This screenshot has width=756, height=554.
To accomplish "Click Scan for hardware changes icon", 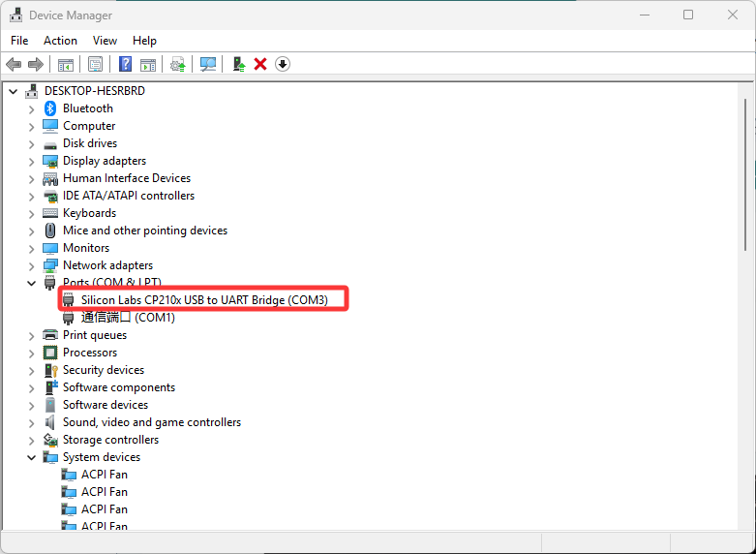I will [208, 64].
